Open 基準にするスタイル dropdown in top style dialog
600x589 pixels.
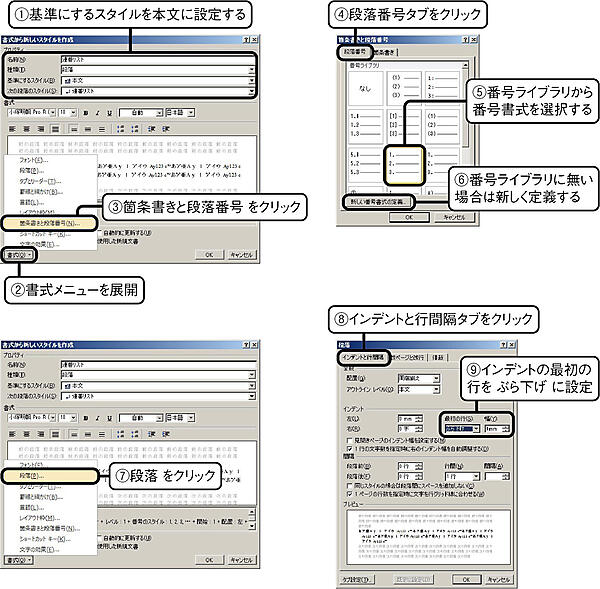(x=251, y=80)
